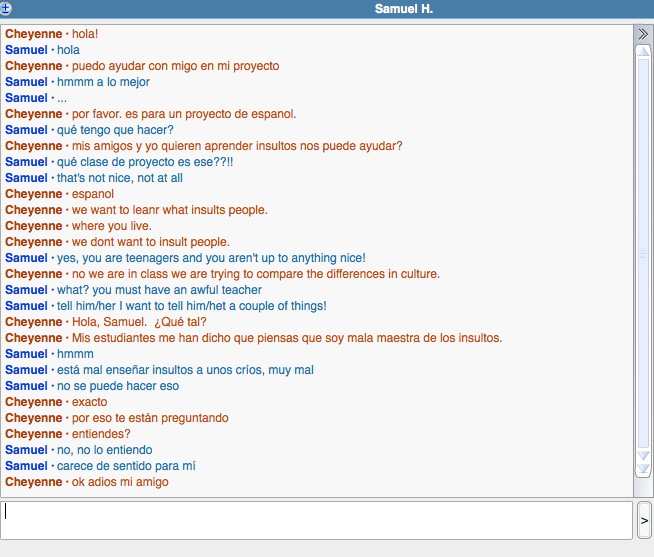Click Cheyenne's one-word message "espanol"
Viewport: 654px width, 557px height.
click(93, 194)
